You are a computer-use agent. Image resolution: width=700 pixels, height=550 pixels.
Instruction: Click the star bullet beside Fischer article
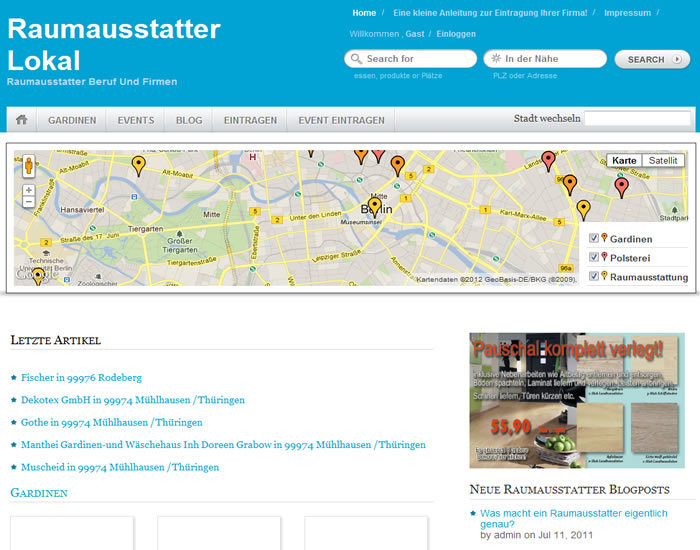pos(13,378)
